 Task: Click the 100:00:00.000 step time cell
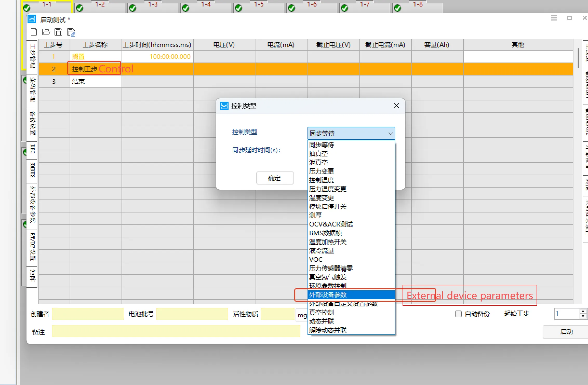[x=158, y=57]
